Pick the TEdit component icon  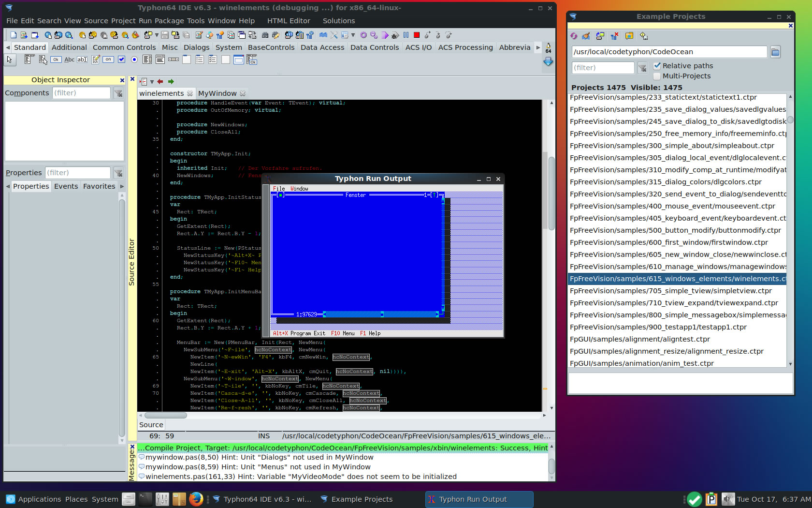tap(82, 60)
